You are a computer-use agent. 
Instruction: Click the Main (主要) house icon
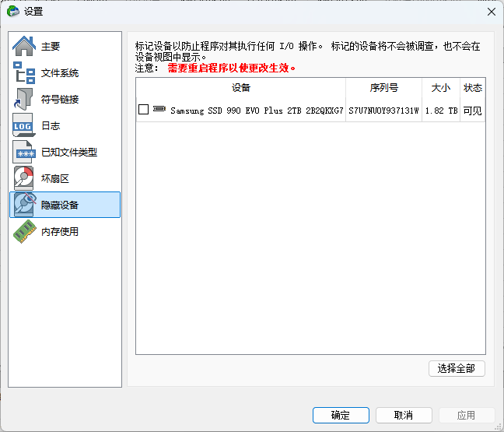[x=24, y=47]
